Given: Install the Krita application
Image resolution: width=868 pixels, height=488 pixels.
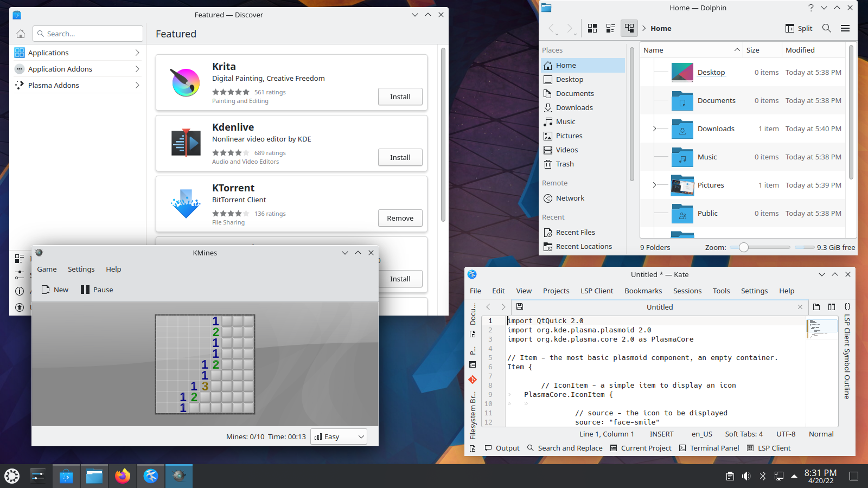Looking at the screenshot, I should [x=400, y=97].
